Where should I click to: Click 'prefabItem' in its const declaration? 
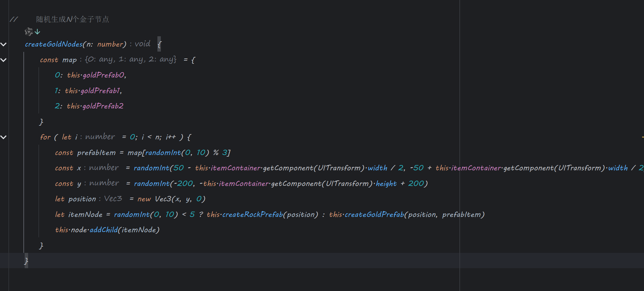[x=96, y=153]
